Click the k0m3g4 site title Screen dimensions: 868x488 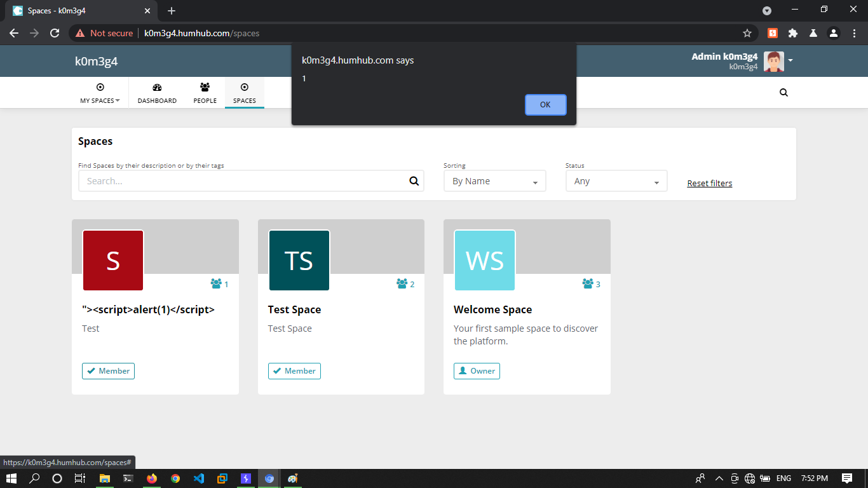(97, 62)
